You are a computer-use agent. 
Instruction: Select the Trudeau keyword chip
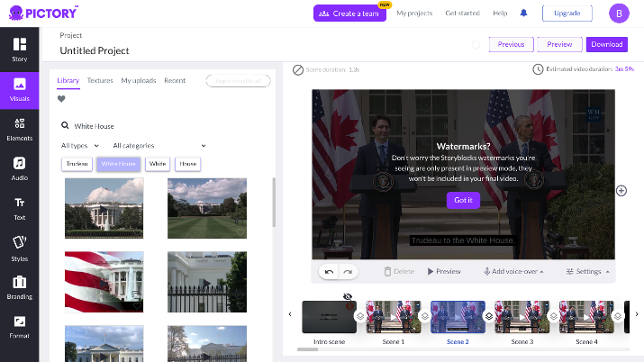click(x=77, y=164)
